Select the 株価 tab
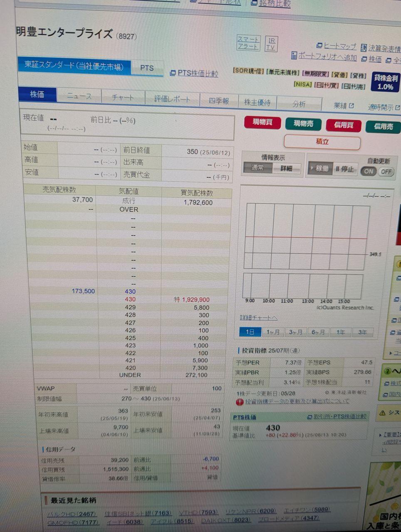Screen dimensions: 401x532 (x=37, y=94)
